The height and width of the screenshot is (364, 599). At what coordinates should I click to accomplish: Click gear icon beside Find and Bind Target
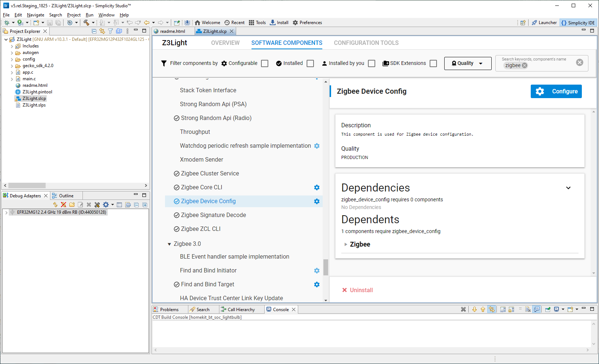[317, 284]
